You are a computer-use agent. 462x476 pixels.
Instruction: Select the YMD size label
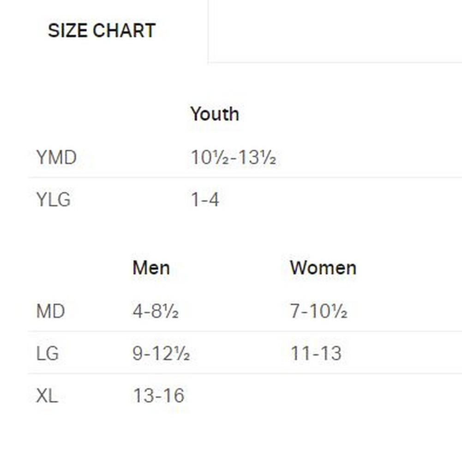click(56, 158)
